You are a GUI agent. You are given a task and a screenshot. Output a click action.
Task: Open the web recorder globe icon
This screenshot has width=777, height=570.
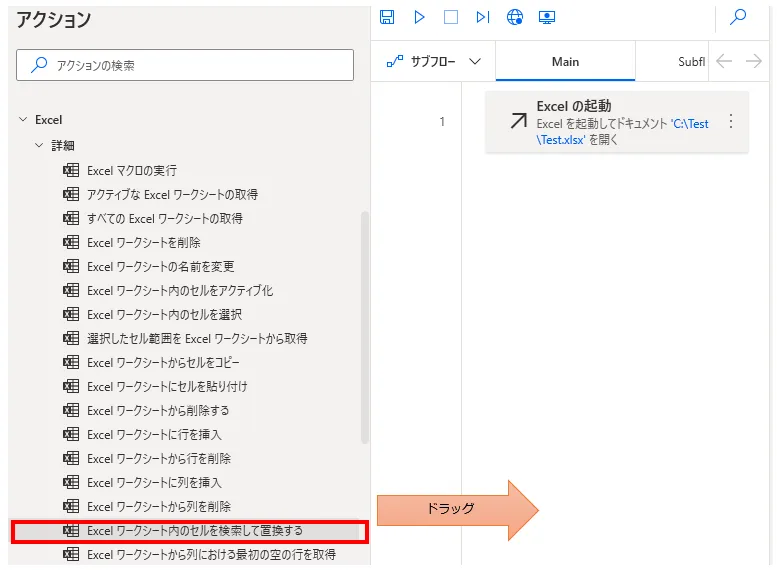[515, 17]
